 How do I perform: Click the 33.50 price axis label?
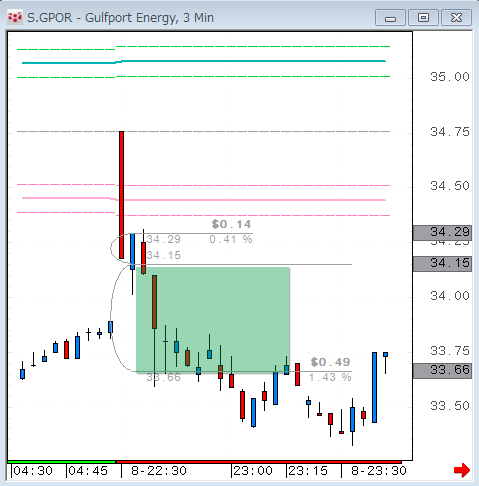click(x=450, y=406)
